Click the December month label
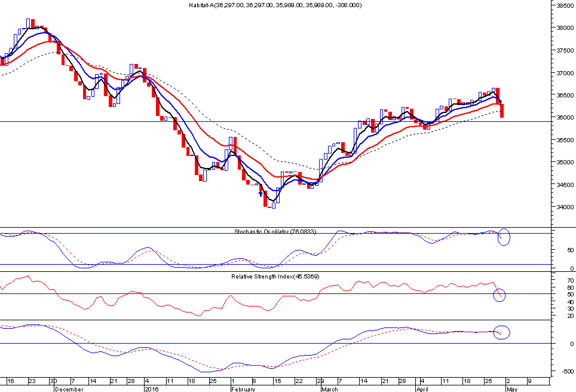Image resolution: width=576 pixels, height=392 pixels. pyautogui.click(x=69, y=389)
